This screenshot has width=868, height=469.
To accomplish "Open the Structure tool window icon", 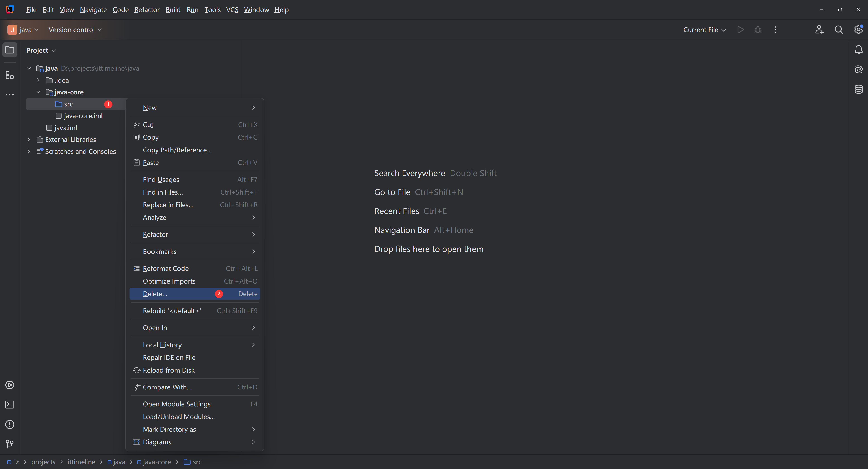I will click(x=10, y=75).
